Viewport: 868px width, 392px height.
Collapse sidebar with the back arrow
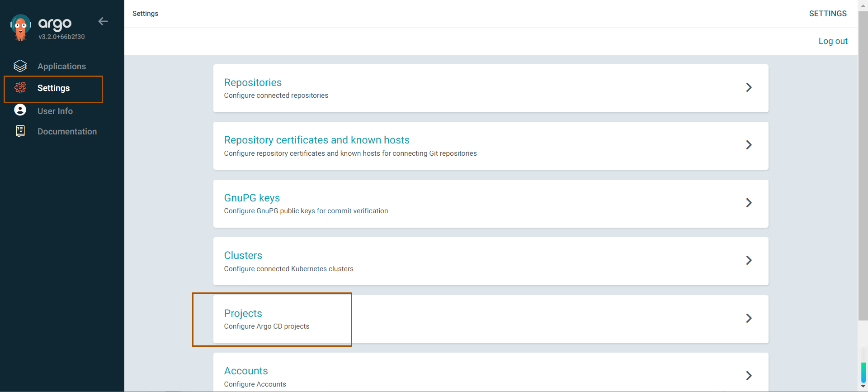[x=103, y=21]
